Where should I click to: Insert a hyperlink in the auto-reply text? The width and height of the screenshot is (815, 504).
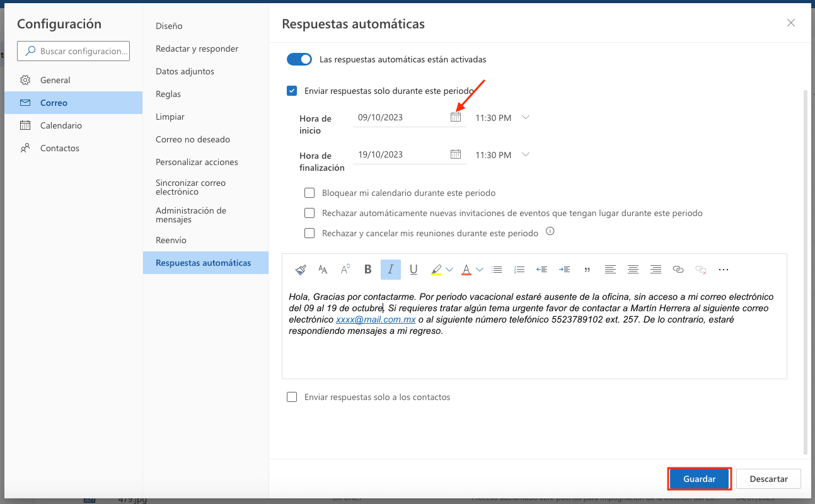point(678,269)
